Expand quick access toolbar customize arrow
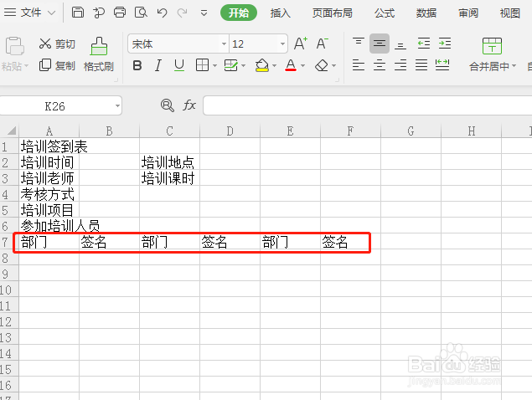 [x=204, y=13]
